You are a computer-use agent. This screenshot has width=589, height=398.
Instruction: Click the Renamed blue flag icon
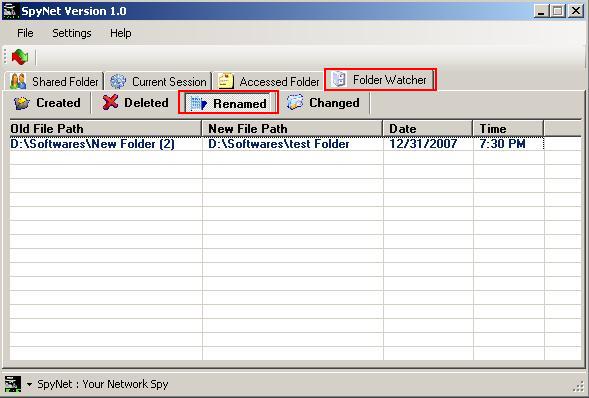pos(199,103)
